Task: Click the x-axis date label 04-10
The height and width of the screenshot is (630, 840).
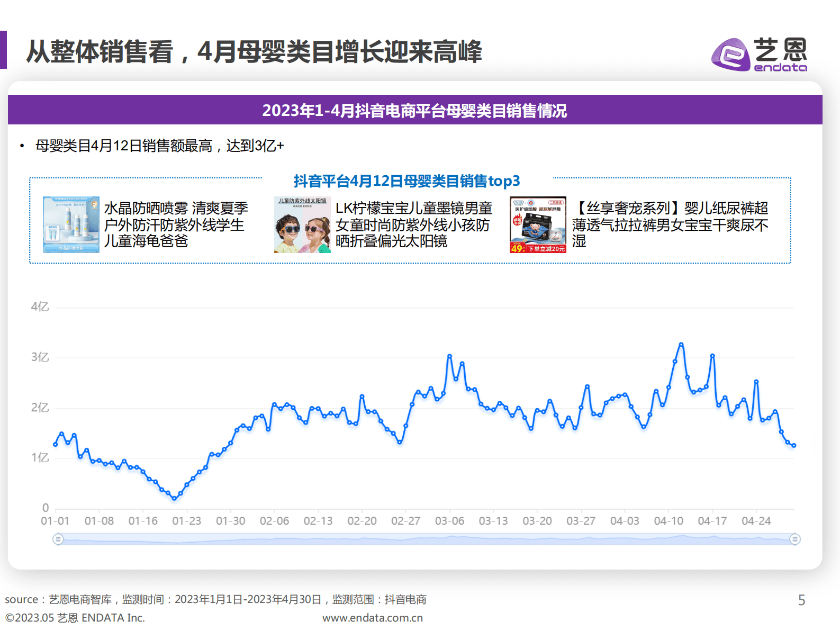Action: [x=669, y=521]
